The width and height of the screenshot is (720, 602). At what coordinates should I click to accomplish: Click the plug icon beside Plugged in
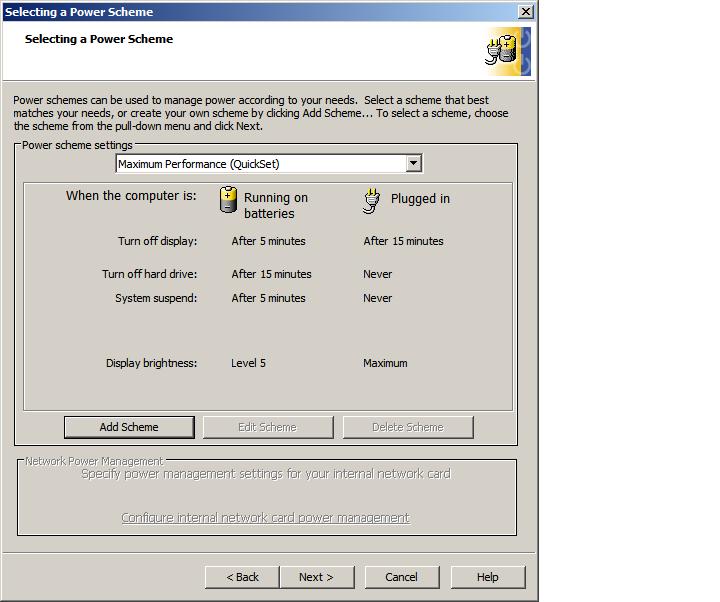[x=371, y=201]
